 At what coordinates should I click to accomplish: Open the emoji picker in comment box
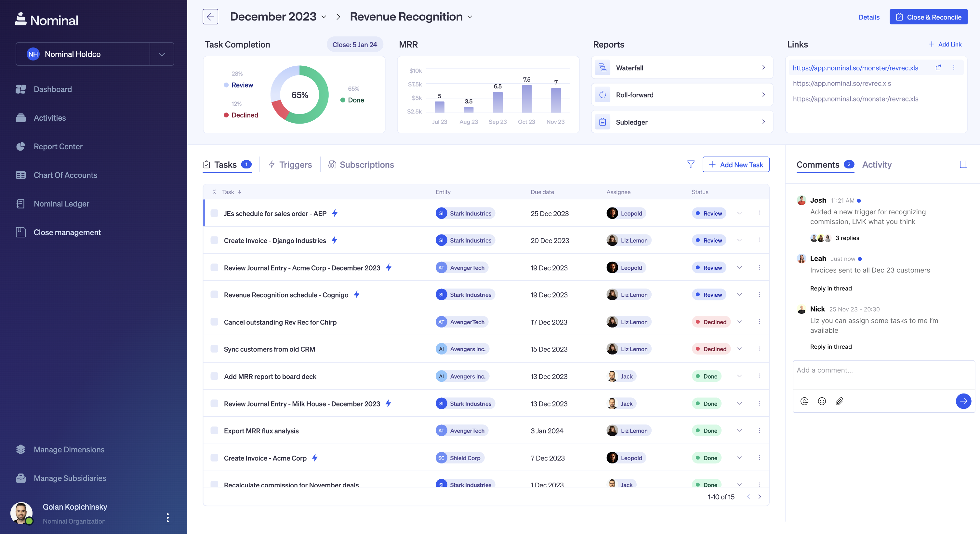(x=822, y=401)
